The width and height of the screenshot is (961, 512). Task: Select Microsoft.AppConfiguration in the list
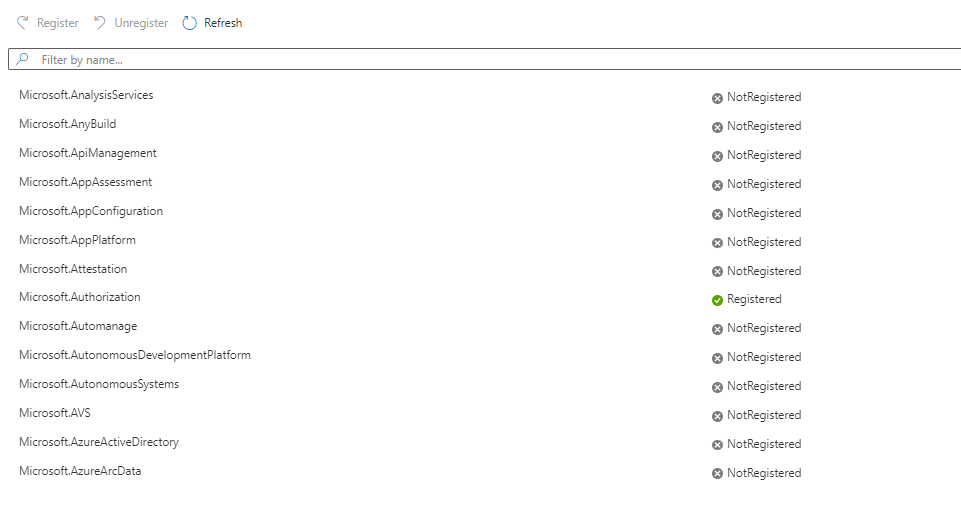tap(90, 211)
